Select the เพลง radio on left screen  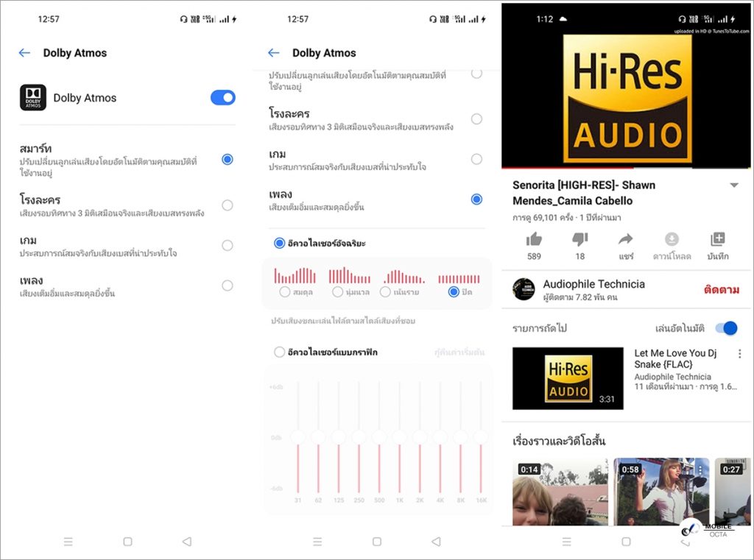coord(228,286)
